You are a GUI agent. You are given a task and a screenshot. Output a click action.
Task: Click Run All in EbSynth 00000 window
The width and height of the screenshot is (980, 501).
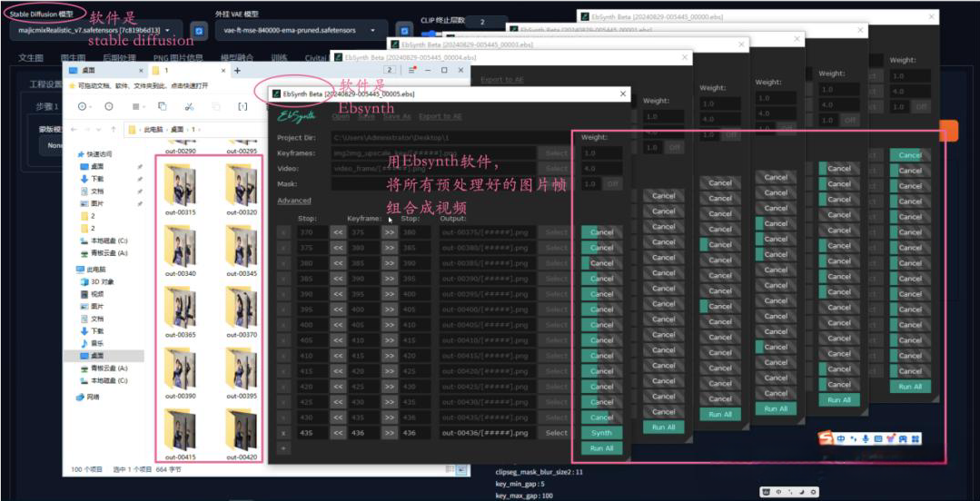point(910,387)
